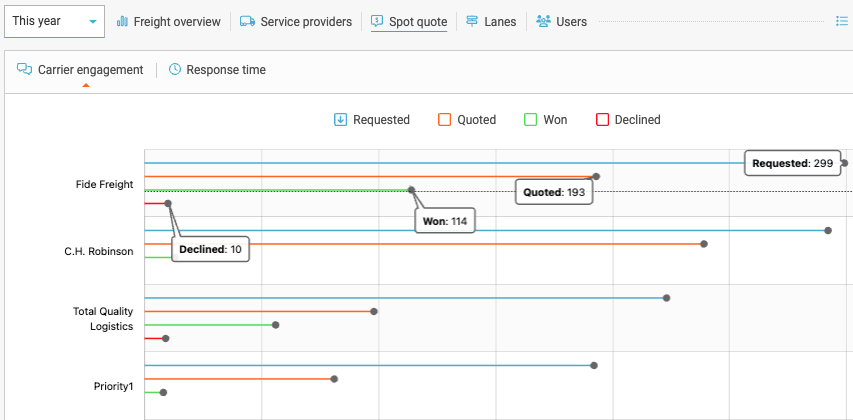Click the red Declined legend swatch
853x420 pixels.
coord(602,120)
